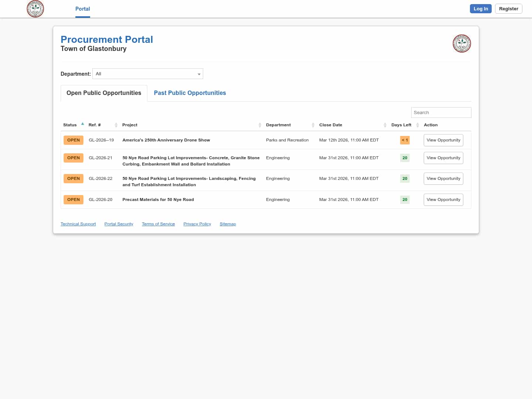This screenshot has width=532, height=399.
Task: Sort by Close Date column arrows
Action: coord(385,125)
